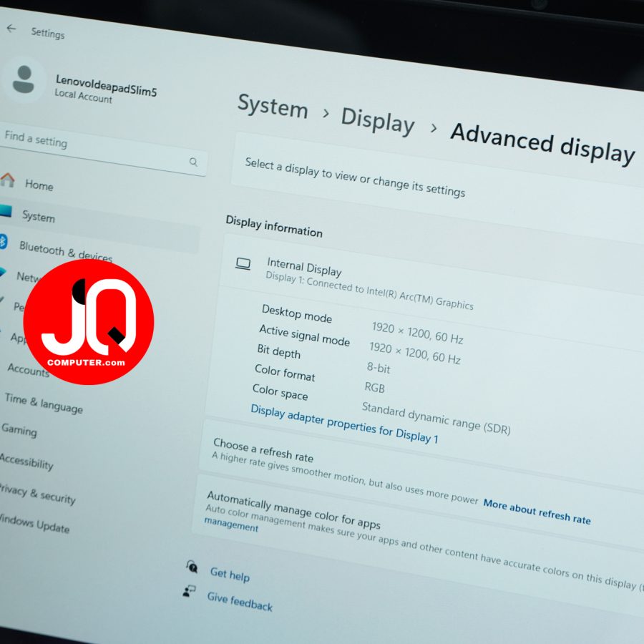Open 'More about refresh rate' link
644x644 pixels.
click(x=537, y=512)
